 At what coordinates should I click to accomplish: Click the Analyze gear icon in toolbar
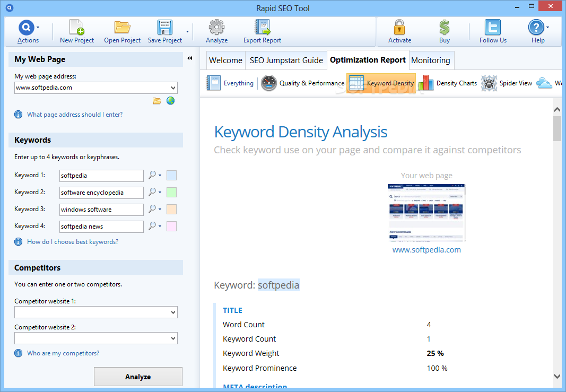pos(216,28)
